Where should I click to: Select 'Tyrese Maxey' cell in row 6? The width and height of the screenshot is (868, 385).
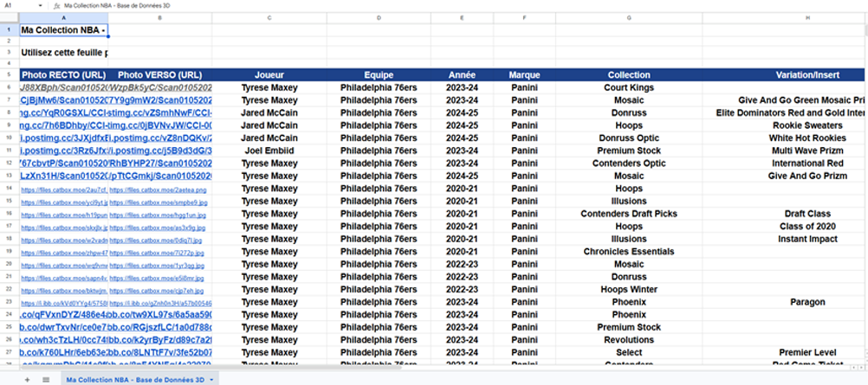pyautogui.click(x=269, y=87)
